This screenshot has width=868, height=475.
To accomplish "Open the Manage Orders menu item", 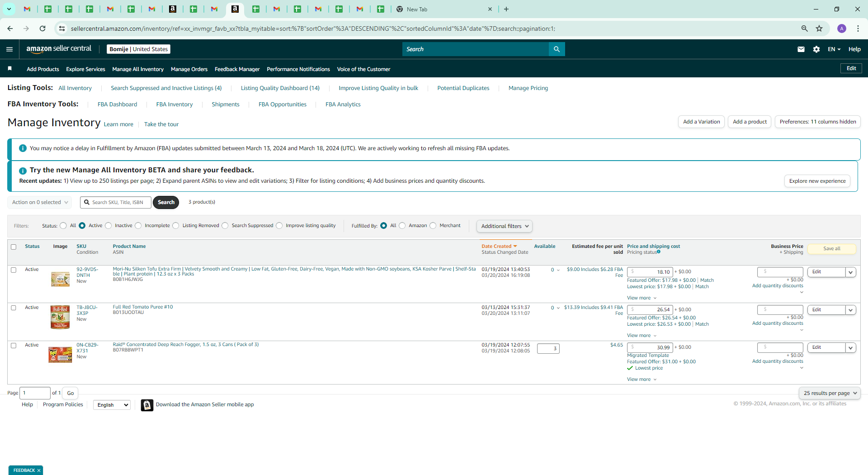I will click(189, 69).
